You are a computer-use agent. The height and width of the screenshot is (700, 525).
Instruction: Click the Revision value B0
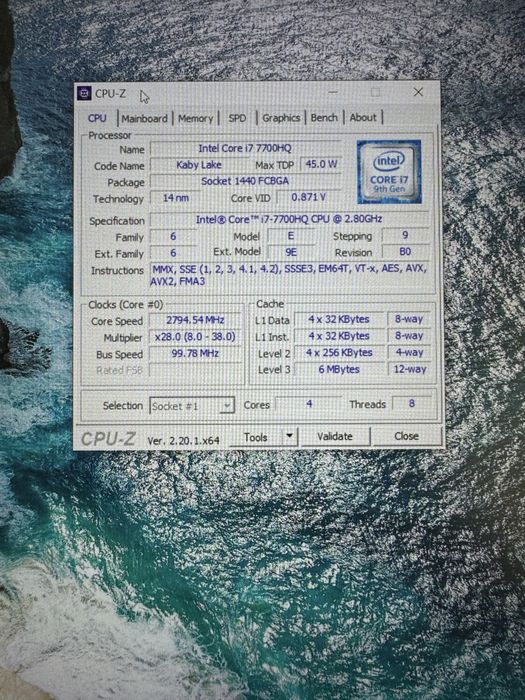[x=405, y=252]
